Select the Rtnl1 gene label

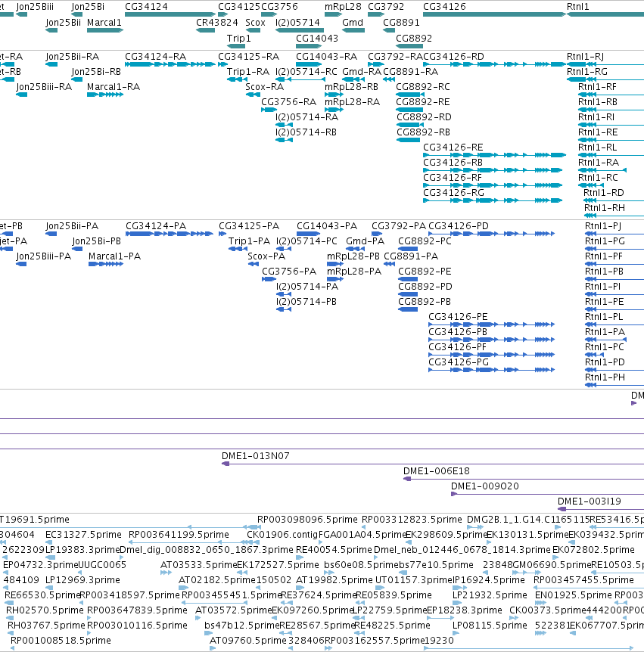click(578, 7)
